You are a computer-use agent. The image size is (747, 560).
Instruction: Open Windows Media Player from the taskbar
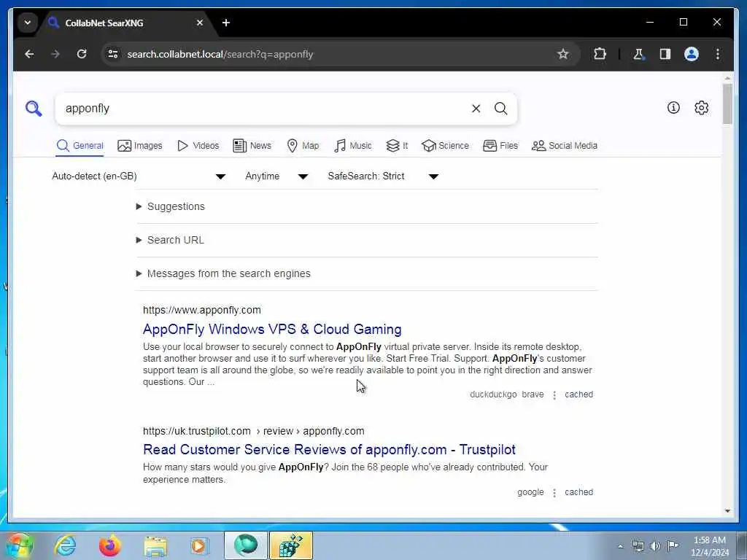[x=200, y=545]
